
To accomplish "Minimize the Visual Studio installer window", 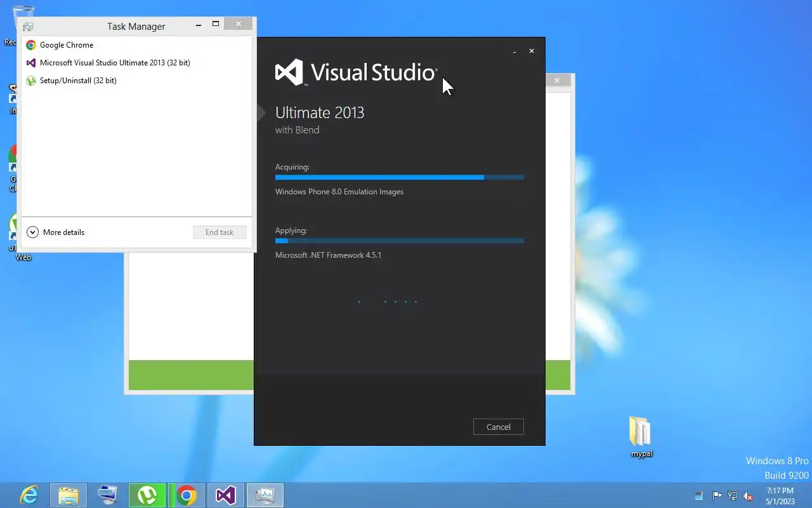I will pyautogui.click(x=514, y=51).
